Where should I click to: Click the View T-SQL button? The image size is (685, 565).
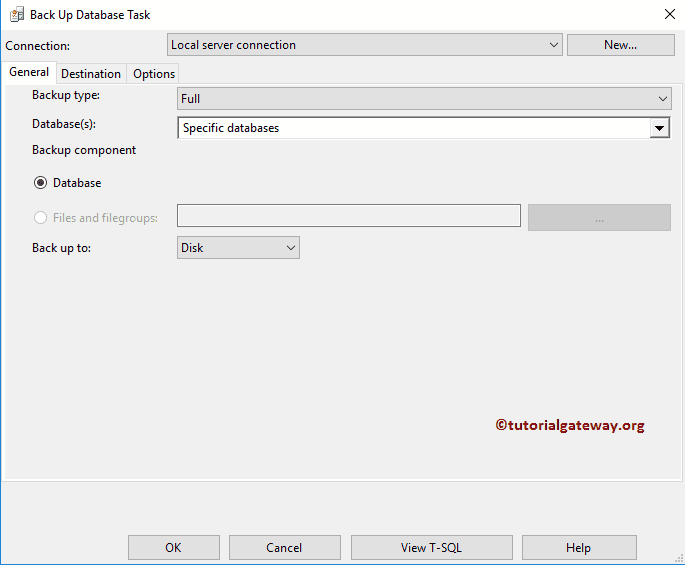[x=431, y=548]
